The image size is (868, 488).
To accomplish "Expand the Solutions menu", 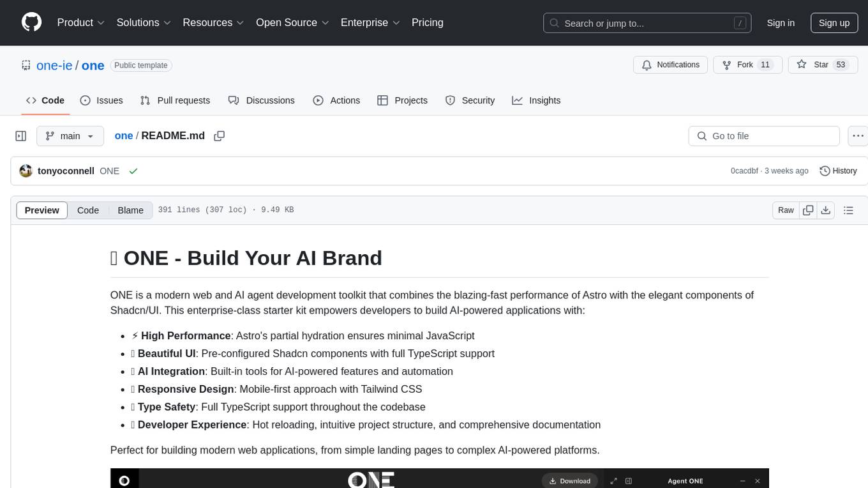I will pos(144,22).
